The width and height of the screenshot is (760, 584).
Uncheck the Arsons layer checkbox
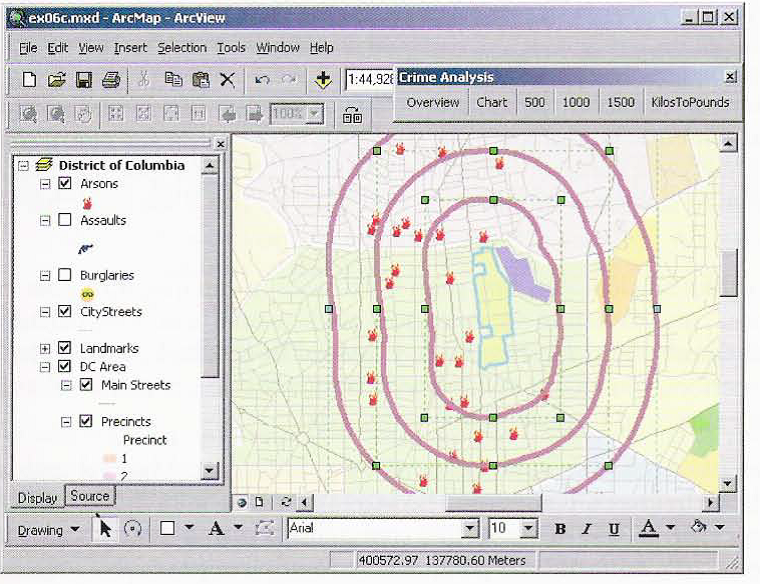click(x=64, y=183)
